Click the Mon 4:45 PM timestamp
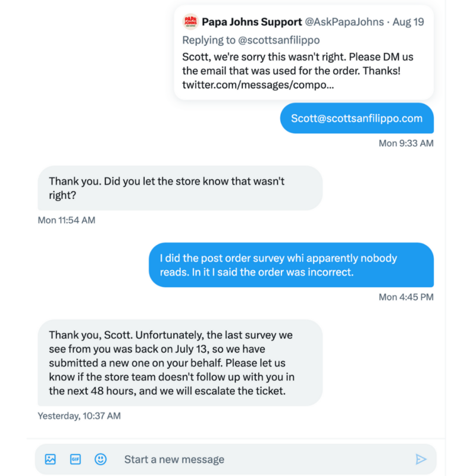The height and width of the screenshot is (476, 476). [x=406, y=297]
